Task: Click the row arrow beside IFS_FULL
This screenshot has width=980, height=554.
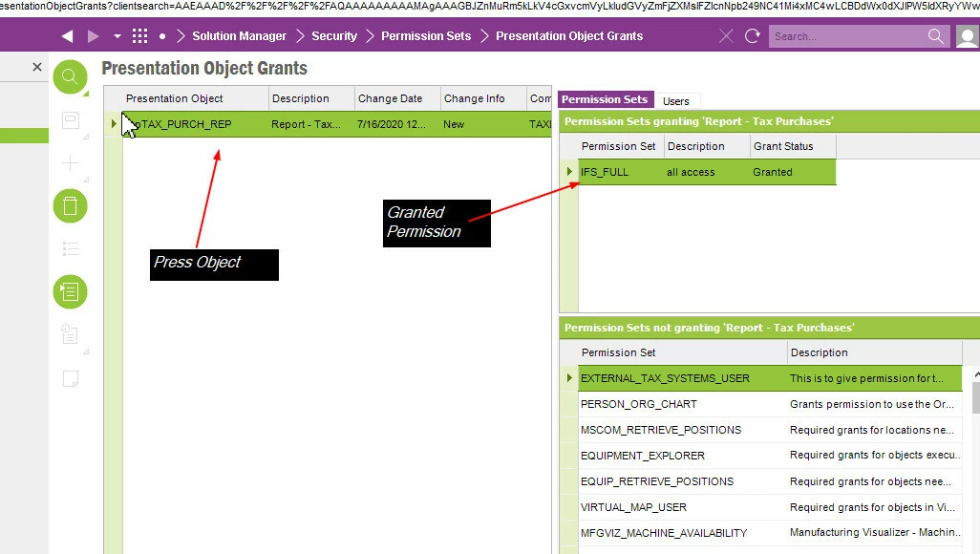Action: point(569,171)
